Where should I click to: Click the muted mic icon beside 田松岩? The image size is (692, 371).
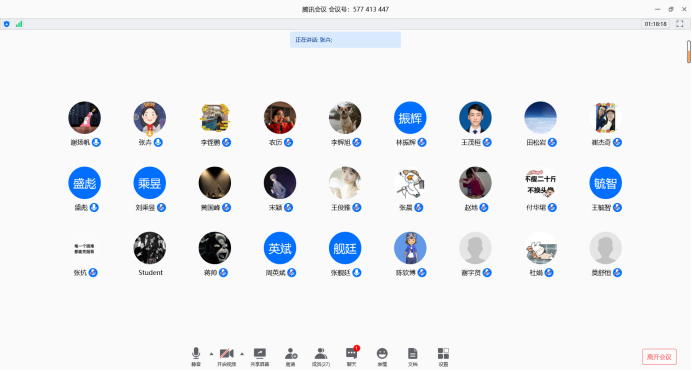(552, 142)
